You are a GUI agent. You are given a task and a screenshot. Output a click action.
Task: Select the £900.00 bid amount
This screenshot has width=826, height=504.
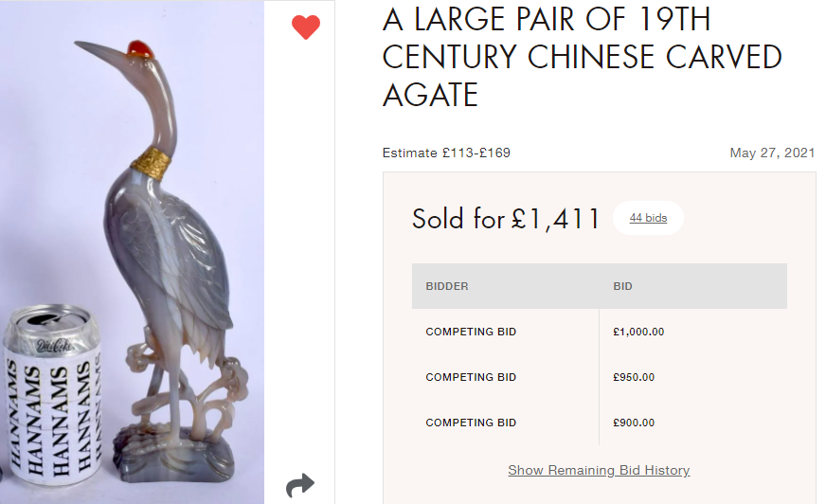tap(634, 423)
